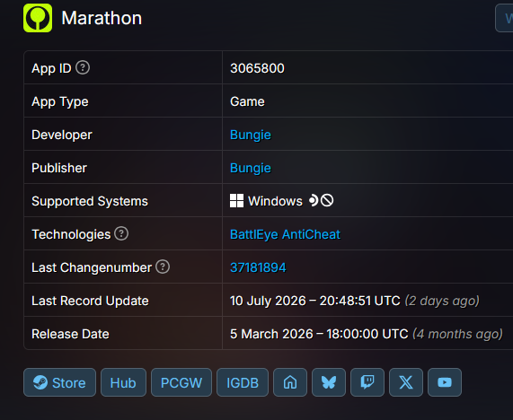Screen dimensions: 513x420
Task: Click the Windows text in Supported Systems
Action: [x=275, y=201]
